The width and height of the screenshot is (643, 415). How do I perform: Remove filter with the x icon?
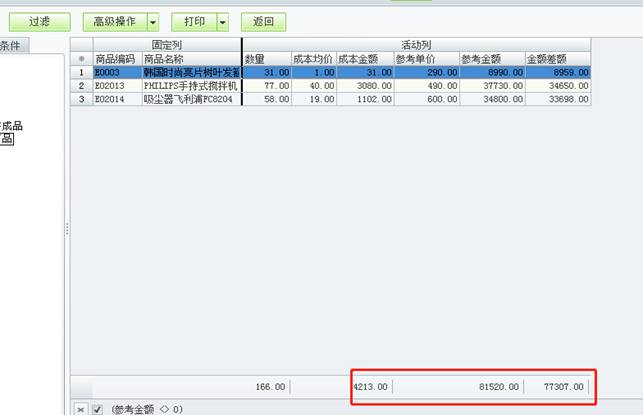click(x=81, y=409)
